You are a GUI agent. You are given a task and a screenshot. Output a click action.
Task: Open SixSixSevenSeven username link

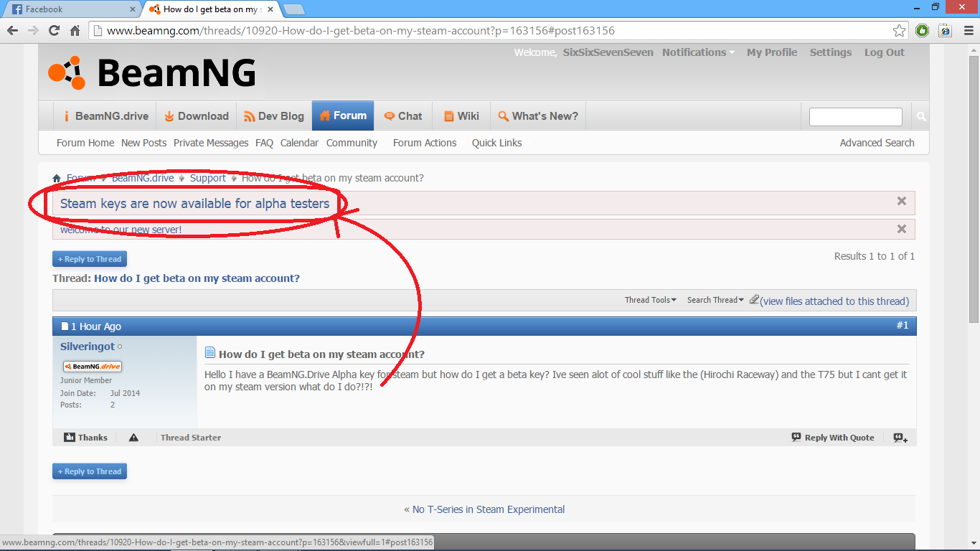[x=608, y=52]
